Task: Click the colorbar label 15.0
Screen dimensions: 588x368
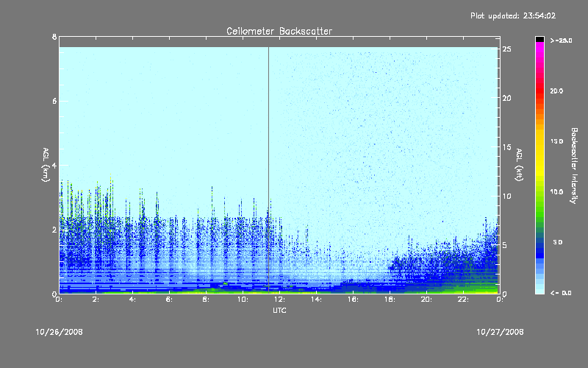Action: click(x=556, y=141)
